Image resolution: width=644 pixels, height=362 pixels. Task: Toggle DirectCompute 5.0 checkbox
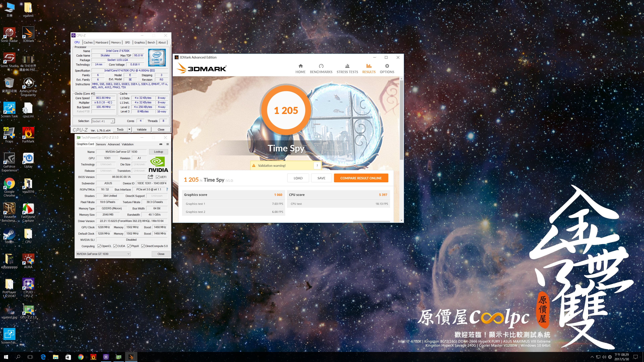143,246
